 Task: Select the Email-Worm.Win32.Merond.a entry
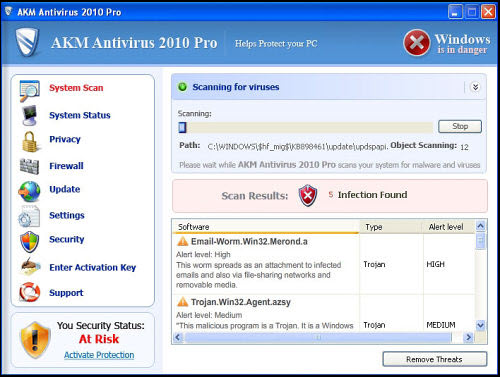pyautogui.click(x=249, y=241)
